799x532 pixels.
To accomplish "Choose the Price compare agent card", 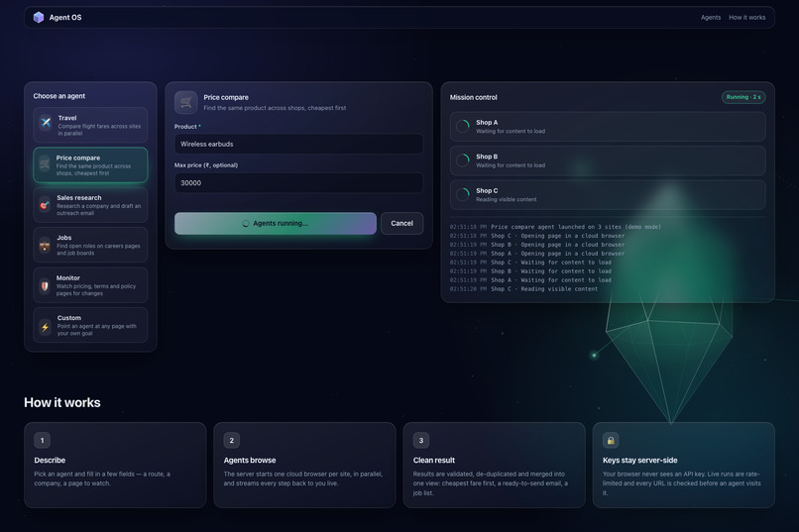I will [90, 164].
